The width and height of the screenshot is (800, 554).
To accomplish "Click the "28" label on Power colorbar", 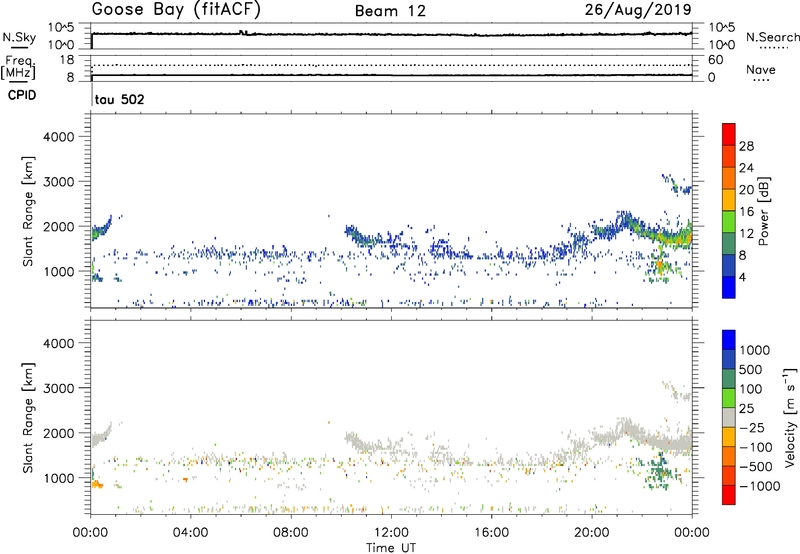I will coord(746,146).
